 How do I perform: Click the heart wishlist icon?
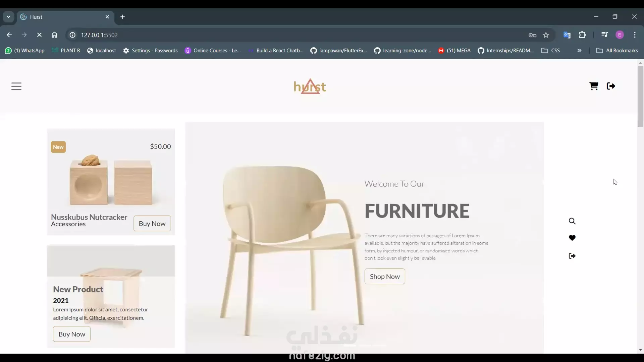click(572, 238)
